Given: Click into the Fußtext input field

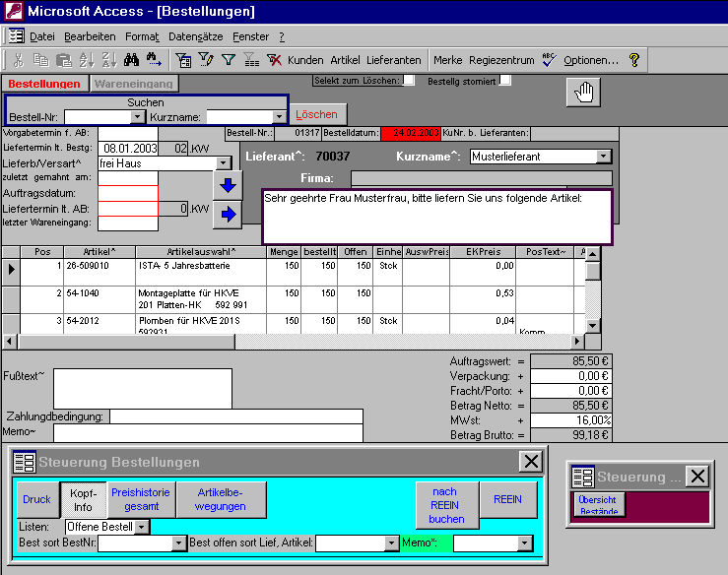Looking at the screenshot, I should click(143, 388).
